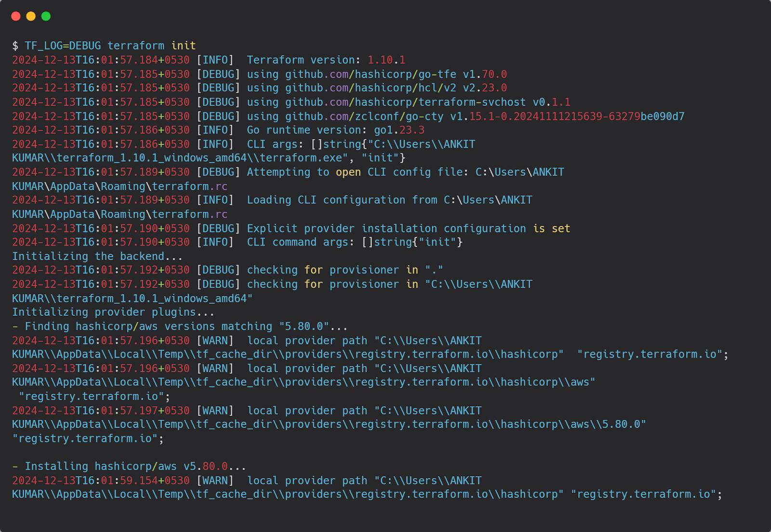Screen dimensions: 771x532
Task: Click the zclconf/go-cty version line
Action: tap(348, 117)
